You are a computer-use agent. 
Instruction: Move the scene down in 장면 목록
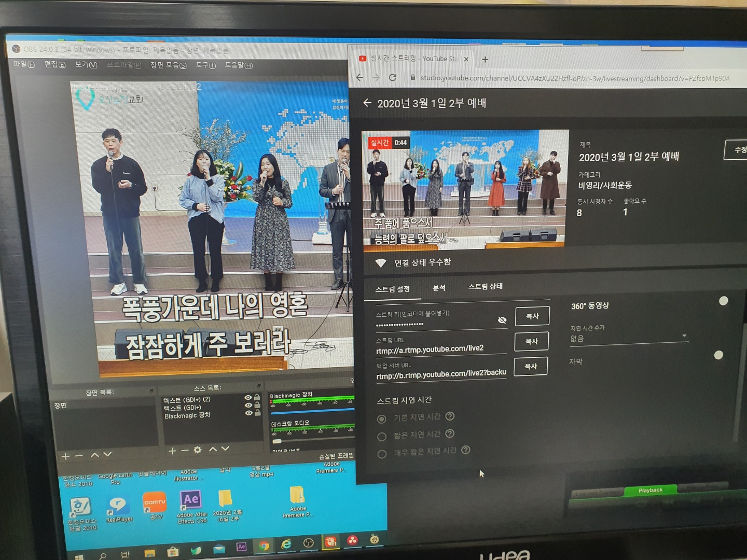tap(107, 454)
